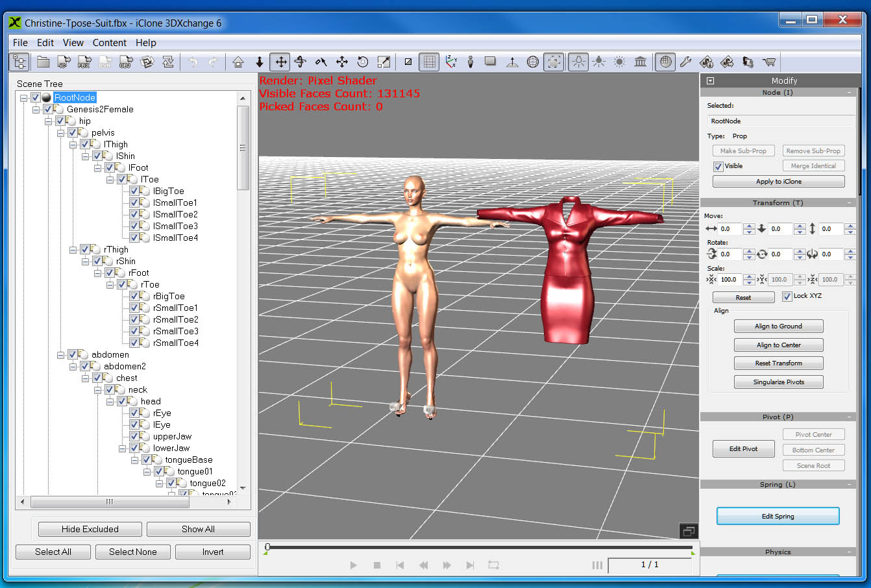This screenshot has width=871, height=588.
Task: Click the Select None button
Action: 132,552
